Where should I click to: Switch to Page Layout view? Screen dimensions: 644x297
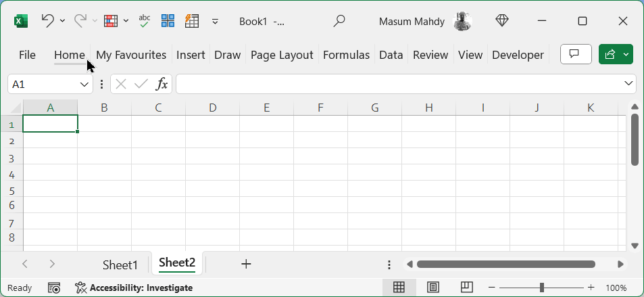pos(433,288)
